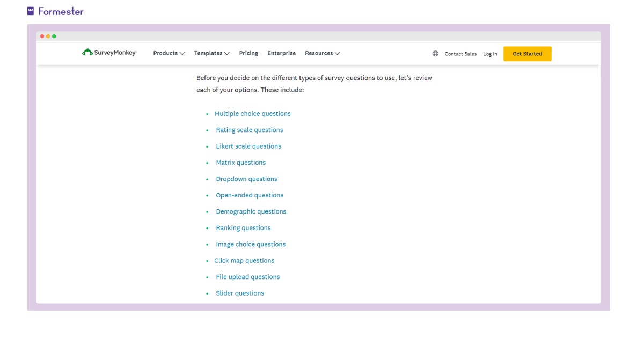Image resolution: width=644 pixels, height=338 pixels.
Task: Open the Slider questions link
Action: click(x=240, y=293)
